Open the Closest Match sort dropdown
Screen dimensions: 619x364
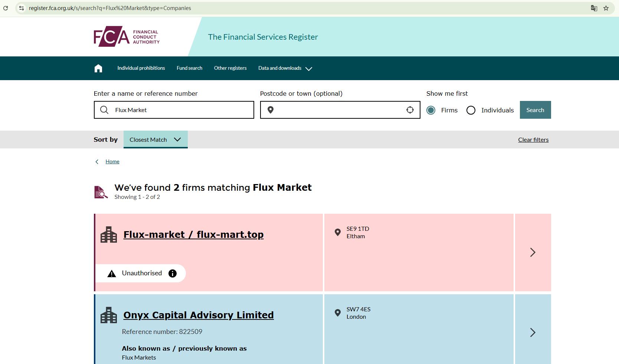click(x=155, y=140)
